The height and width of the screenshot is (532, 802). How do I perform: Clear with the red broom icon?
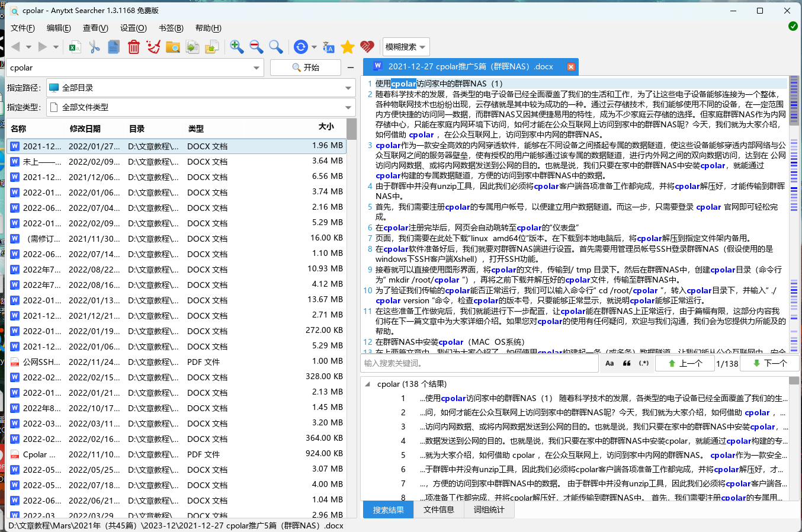153,47
